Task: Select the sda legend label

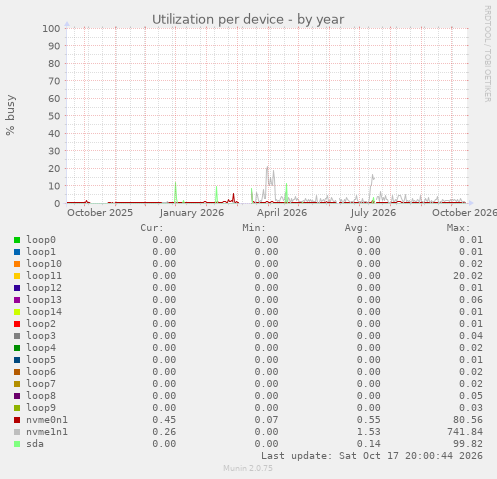Action: (x=35, y=444)
